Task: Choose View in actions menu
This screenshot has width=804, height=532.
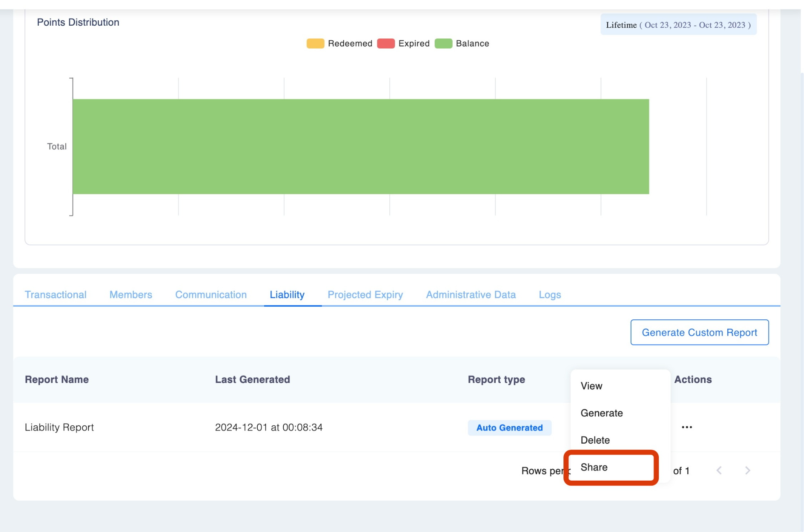Action: (x=591, y=386)
